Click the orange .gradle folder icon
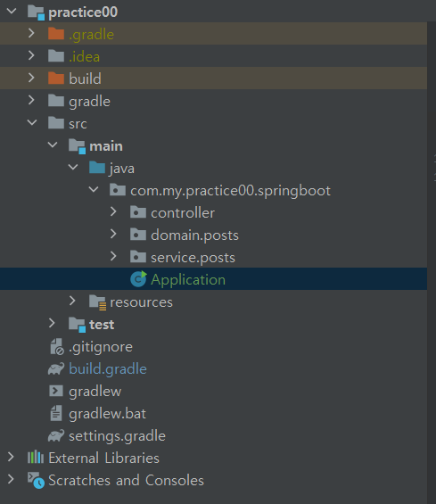Viewport: 436px width, 504px height. tap(56, 33)
